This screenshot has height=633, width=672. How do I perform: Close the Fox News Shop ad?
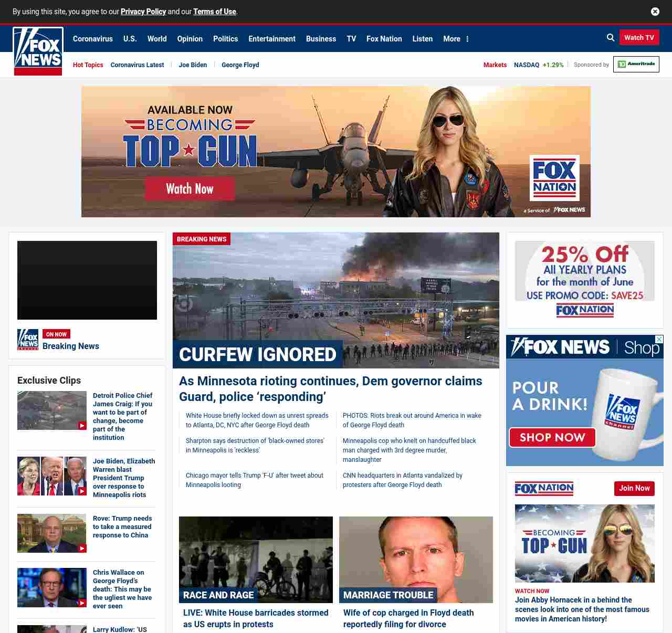[x=659, y=340]
